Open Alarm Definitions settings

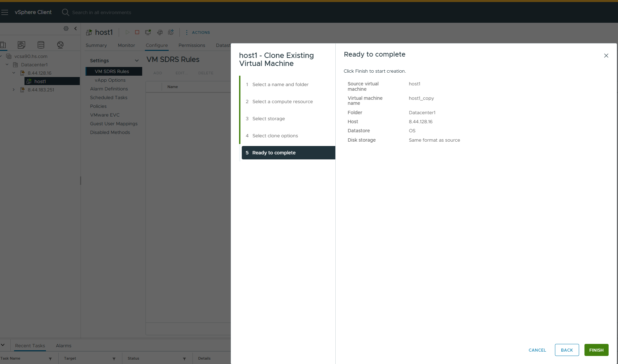point(109,89)
